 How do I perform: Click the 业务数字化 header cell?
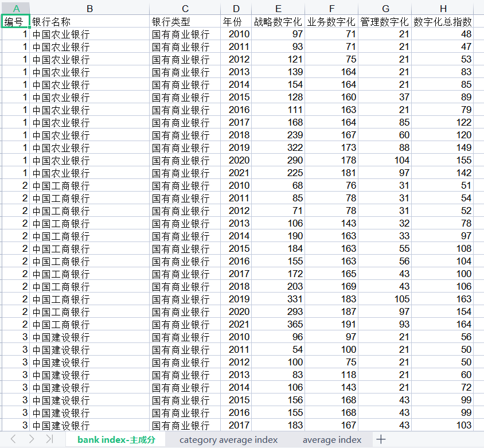331,21
